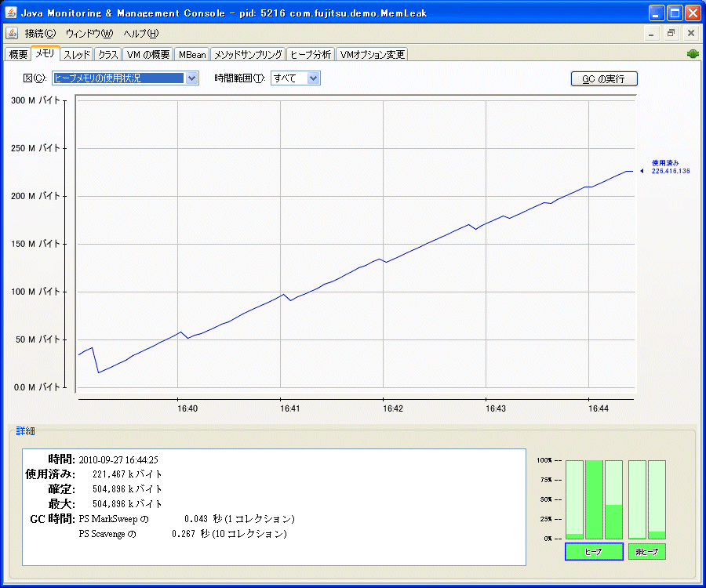The height and width of the screenshot is (588, 706).
Task: Select the first non-heap pool bar
Action: tap(637, 499)
